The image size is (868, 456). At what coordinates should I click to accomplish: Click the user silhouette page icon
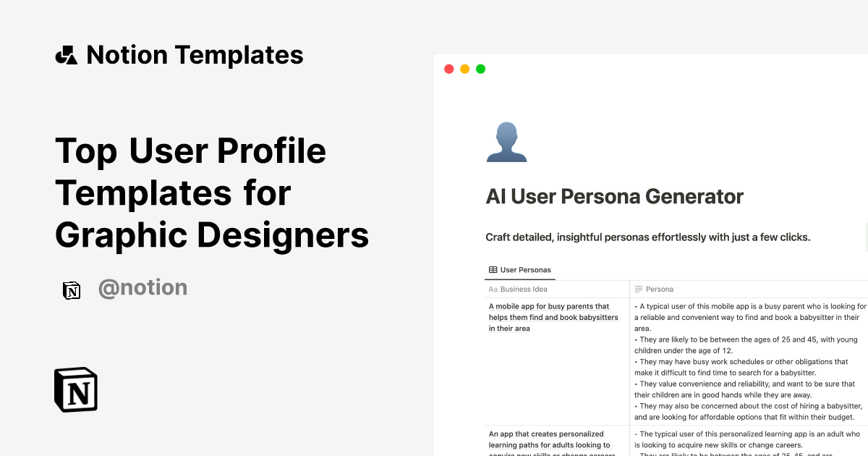(506, 142)
